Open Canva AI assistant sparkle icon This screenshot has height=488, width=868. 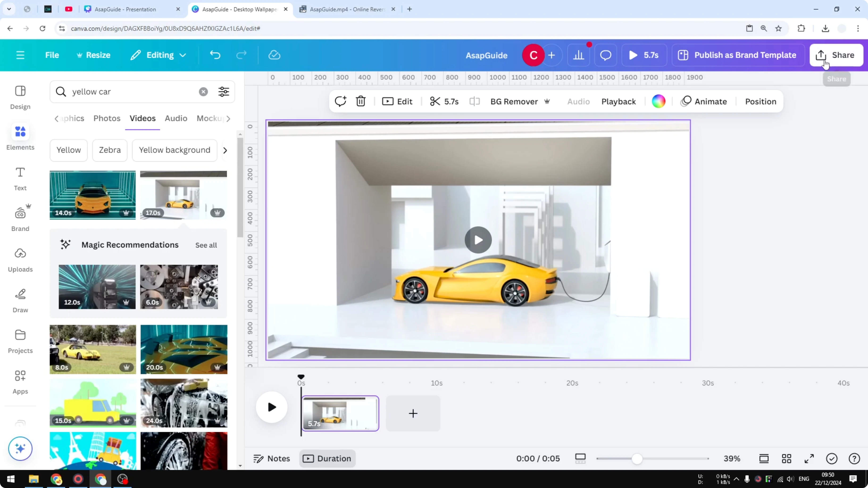pos(20,449)
